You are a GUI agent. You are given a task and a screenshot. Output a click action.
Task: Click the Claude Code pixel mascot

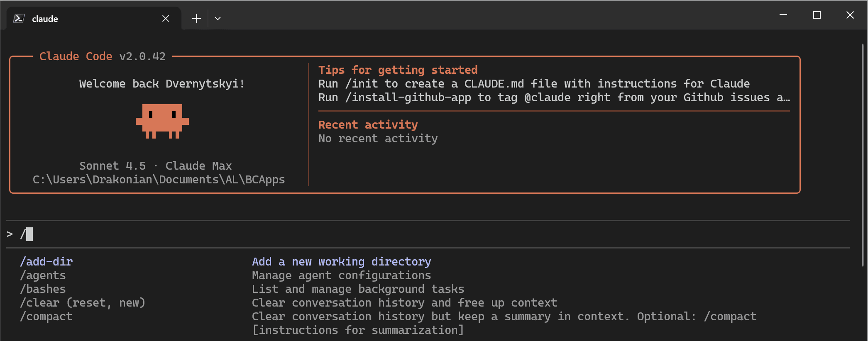coord(162,121)
